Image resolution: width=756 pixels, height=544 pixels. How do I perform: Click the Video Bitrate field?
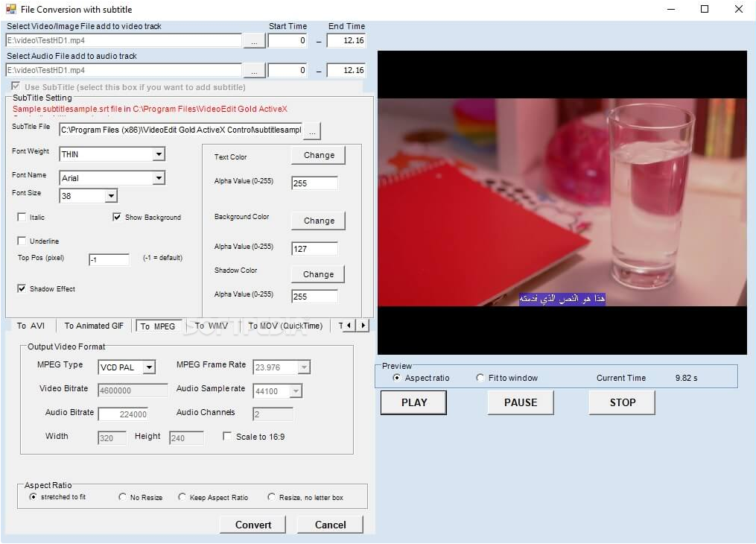click(x=133, y=390)
